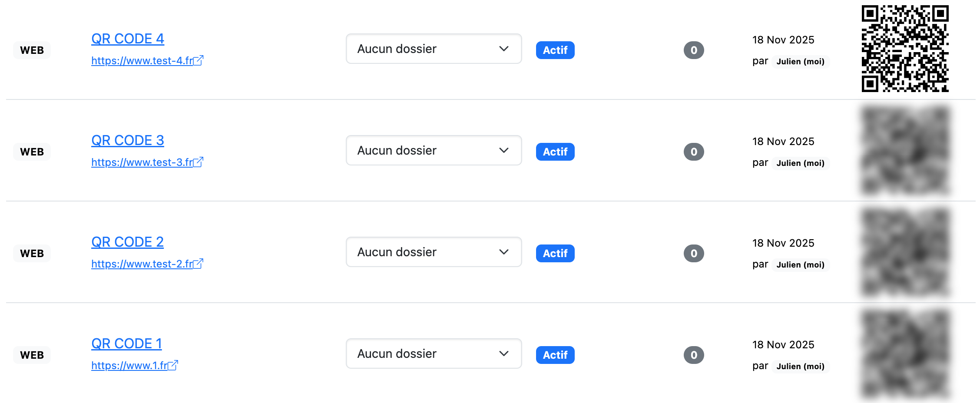Click the scan count badge for QR CODE 4
This screenshot has width=980, height=403.
coord(694,50)
